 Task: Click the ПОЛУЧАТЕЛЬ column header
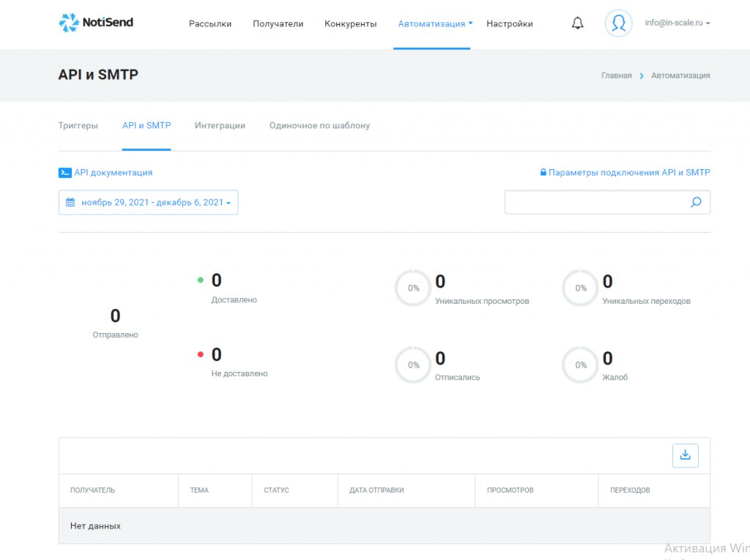click(x=93, y=490)
